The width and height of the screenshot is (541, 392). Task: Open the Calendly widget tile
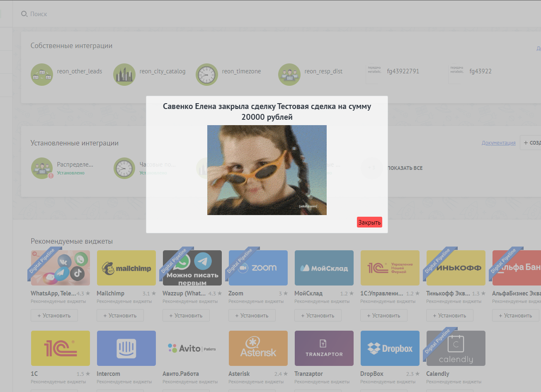[456, 348]
